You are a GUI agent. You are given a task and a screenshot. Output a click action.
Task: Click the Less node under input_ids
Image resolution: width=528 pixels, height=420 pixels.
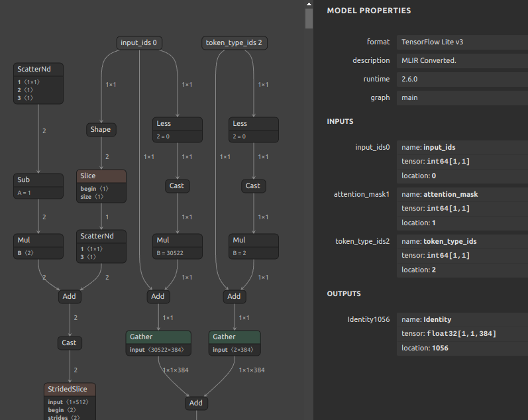(178, 130)
